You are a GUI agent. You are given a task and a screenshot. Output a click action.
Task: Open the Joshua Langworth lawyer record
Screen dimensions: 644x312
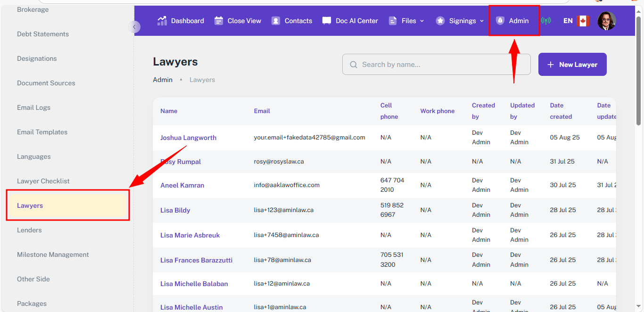pos(188,138)
